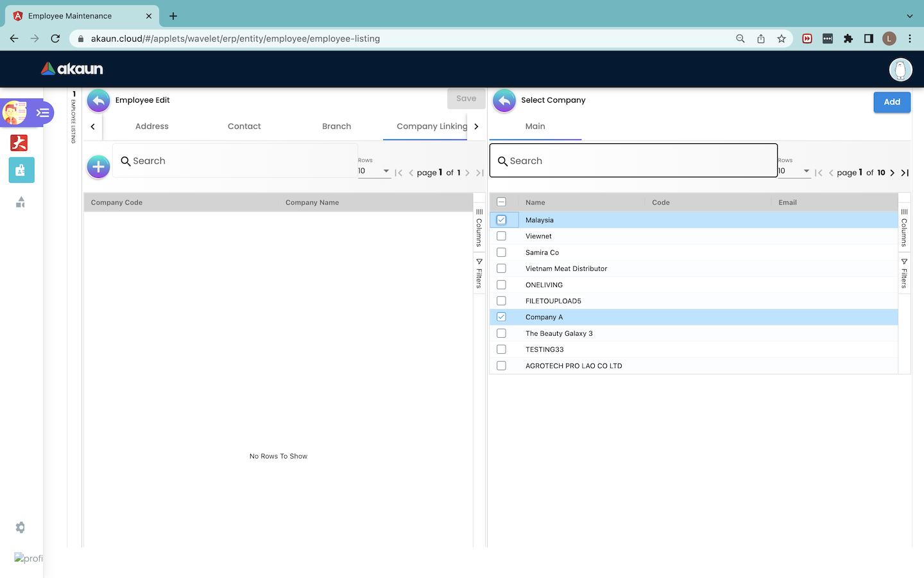The width and height of the screenshot is (924, 578).
Task: Open the settings gear in sidebar
Action: click(21, 527)
